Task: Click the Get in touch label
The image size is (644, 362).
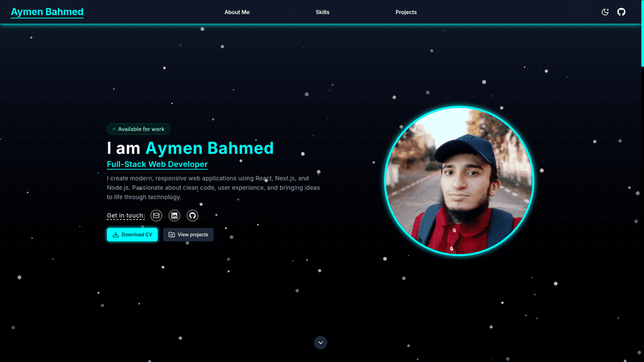Action: click(x=126, y=216)
